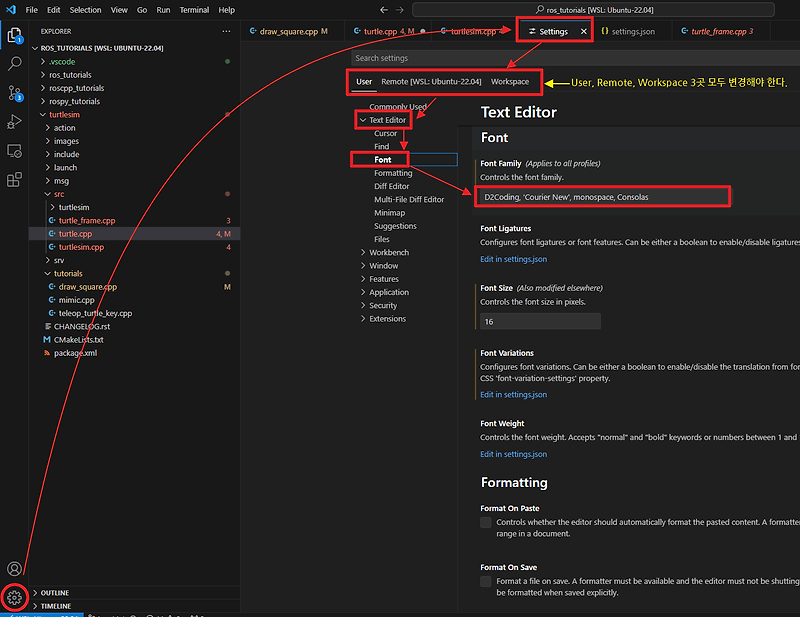Click the Font Size field showing 16
The height and width of the screenshot is (617, 800).
pyautogui.click(x=540, y=322)
